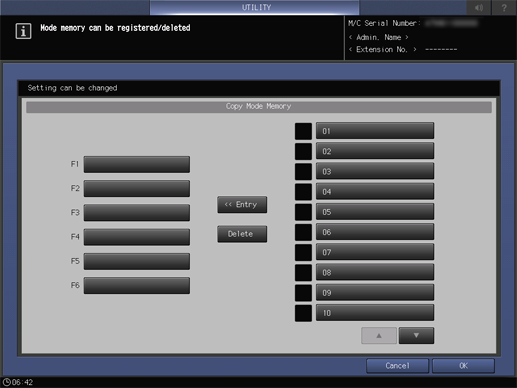Remove the assignment with Delete button
Image resolution: width=517 pixels, height=388 pixels.
[x=242, y=234]
